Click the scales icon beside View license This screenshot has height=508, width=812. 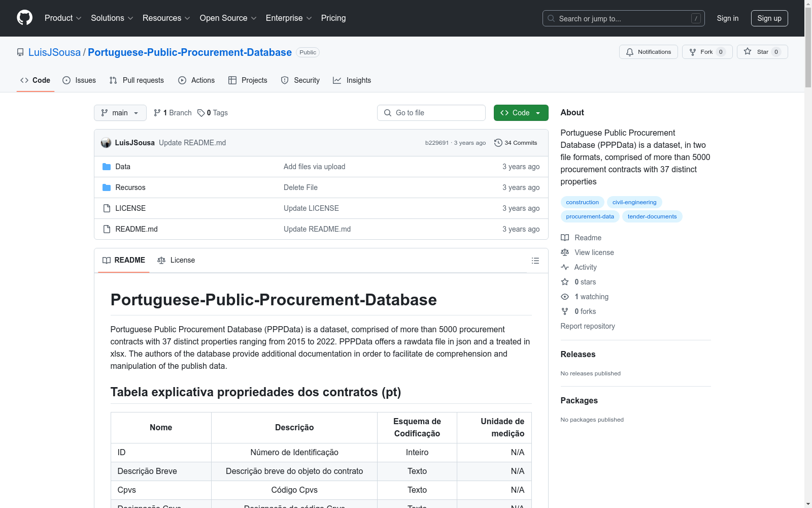tap(565, 252)
